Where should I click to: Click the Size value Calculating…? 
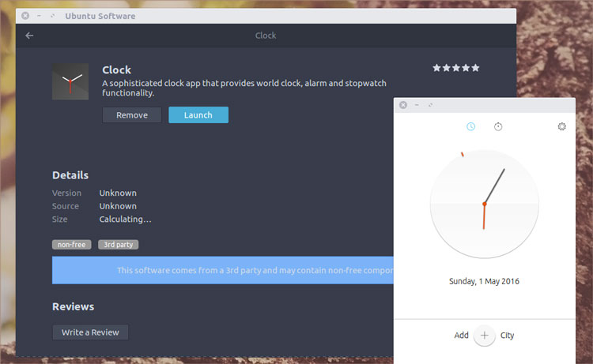pos(125,220)
